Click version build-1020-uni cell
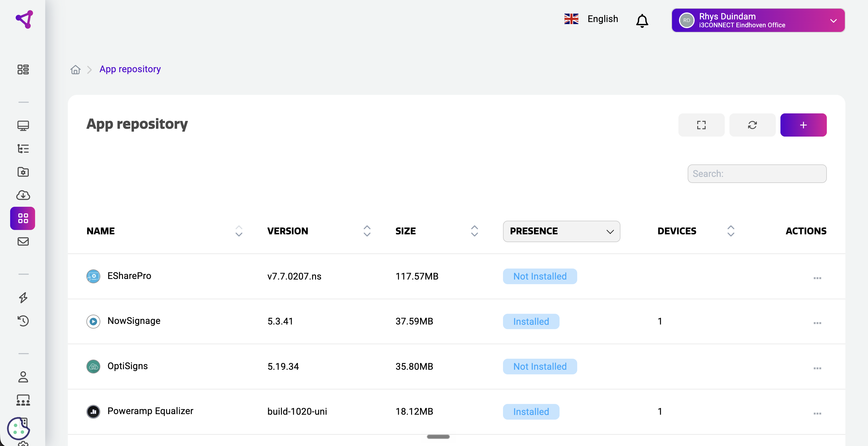Viewport: 868px width, 446px height. (x=297, y=411)
